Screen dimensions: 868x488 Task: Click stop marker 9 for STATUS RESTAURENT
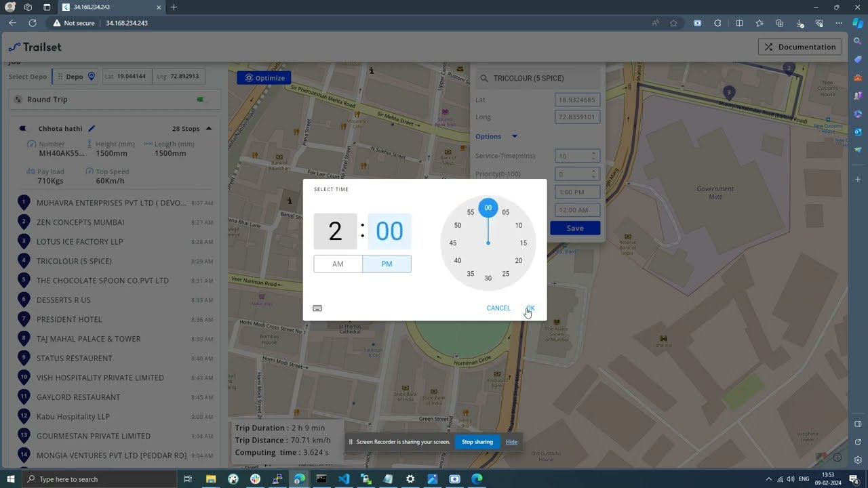coord(24,357)
